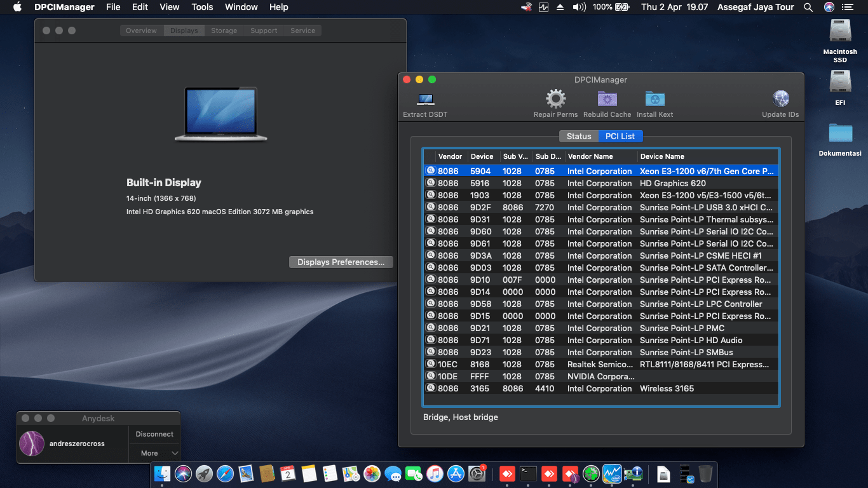Open Photos from the Dock

point(372,473)
